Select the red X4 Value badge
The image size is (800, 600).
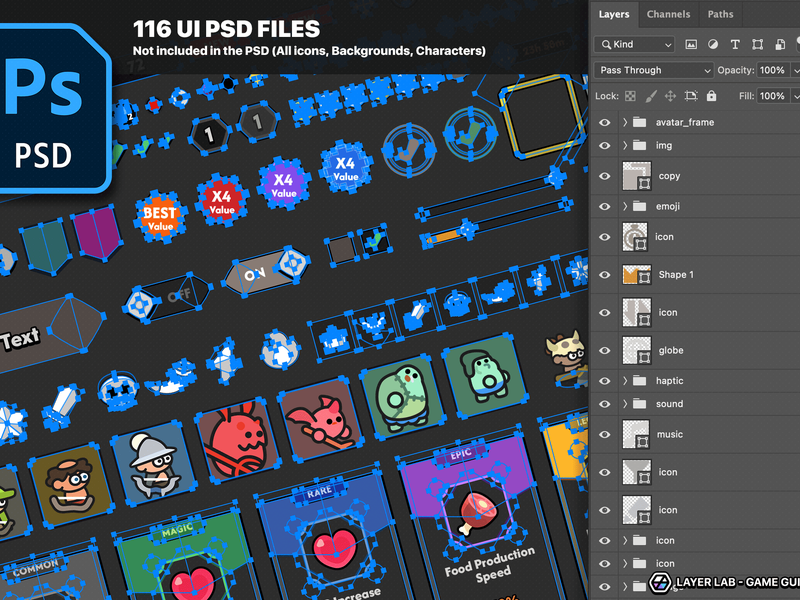tap(222, 201)
